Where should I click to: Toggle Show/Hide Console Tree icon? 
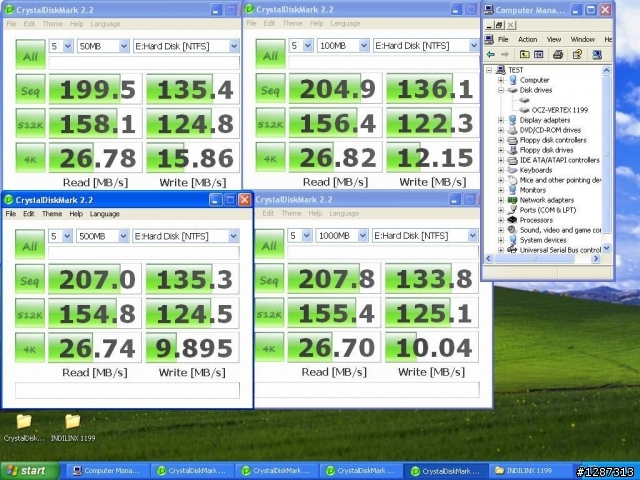(539, 54)
